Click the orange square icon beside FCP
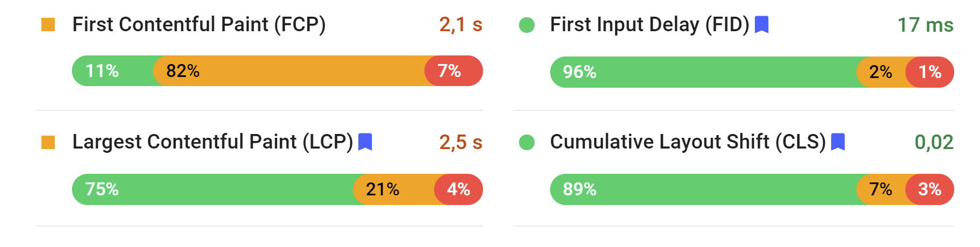This screenshot has height=247, width=980. click(48, 25)
